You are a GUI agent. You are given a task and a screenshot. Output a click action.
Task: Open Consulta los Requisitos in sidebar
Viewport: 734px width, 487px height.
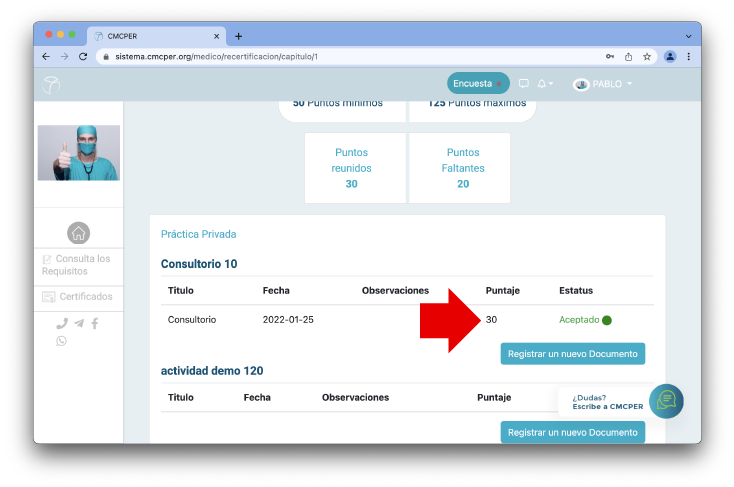(x=78, y=265)
